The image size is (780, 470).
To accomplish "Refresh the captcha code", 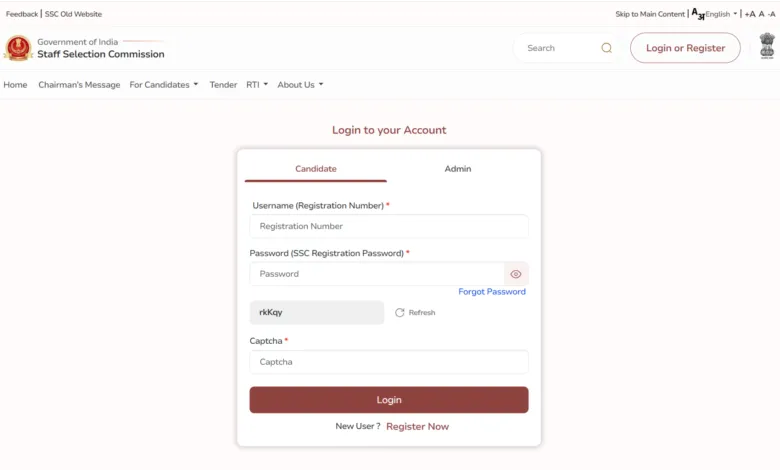I will (415, 312).
